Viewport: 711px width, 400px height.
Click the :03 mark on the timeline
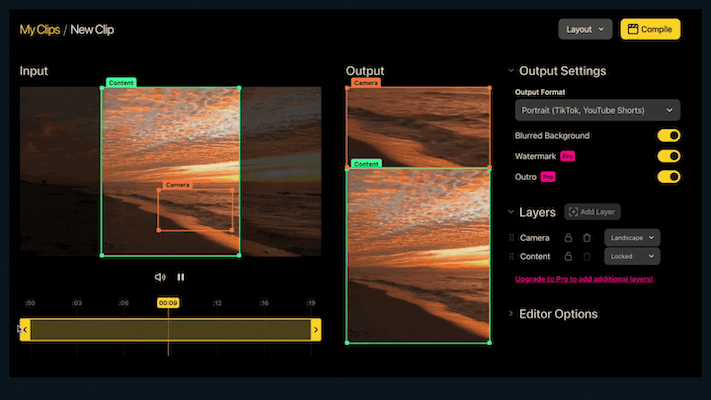(77, 303)
